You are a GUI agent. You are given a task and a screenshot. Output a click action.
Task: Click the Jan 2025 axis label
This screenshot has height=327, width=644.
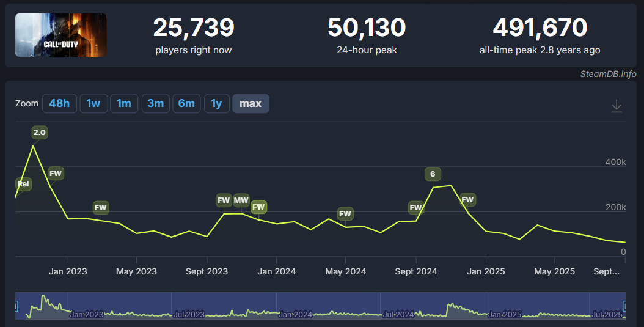point(486,271)
